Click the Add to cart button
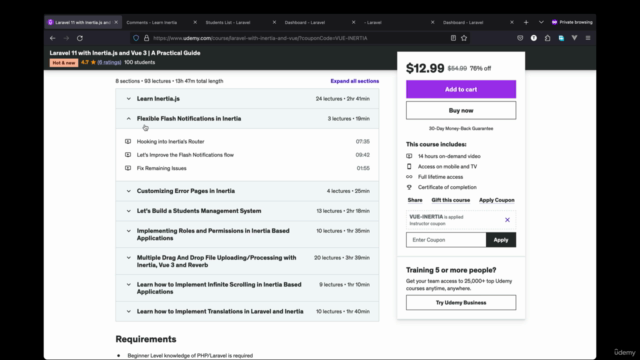The width and height of the screenshot is (640, 360). 461,89
